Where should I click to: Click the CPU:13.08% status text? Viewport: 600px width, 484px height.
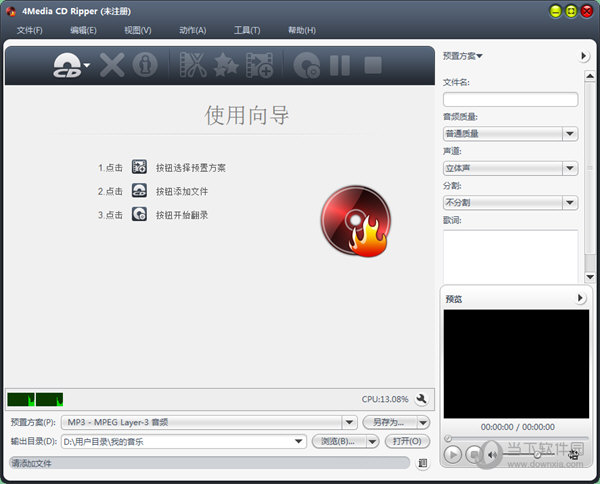[x=385, y=399]
